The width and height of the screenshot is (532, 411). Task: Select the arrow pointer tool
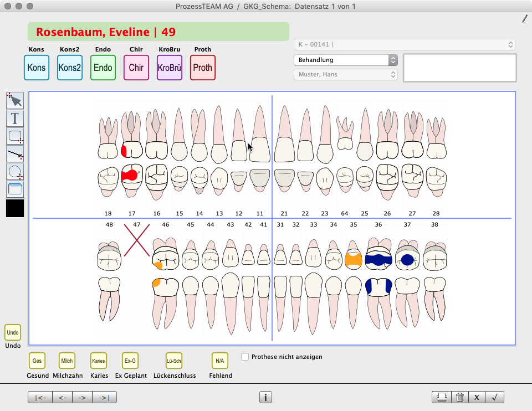[x=15, y=100]
